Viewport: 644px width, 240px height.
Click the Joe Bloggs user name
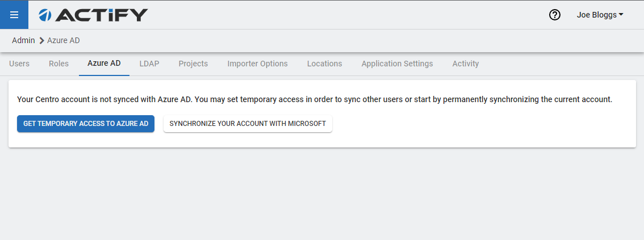pos(596,15)
